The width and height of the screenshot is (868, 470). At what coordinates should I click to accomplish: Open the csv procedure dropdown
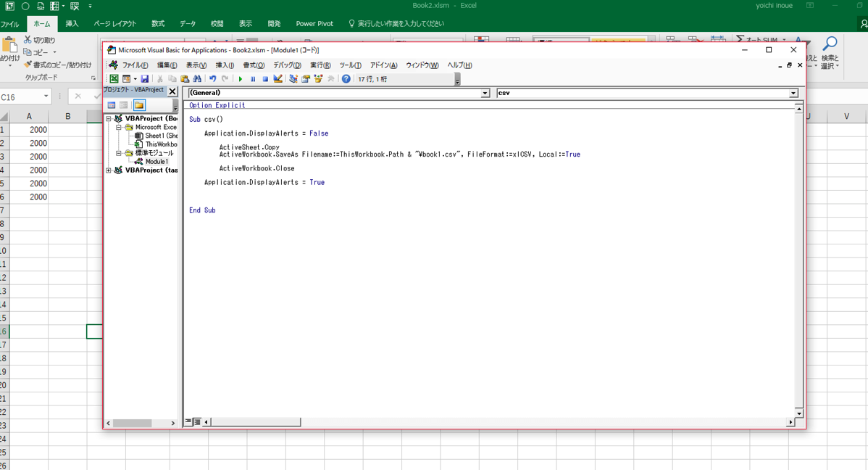[x=793, y=94]
